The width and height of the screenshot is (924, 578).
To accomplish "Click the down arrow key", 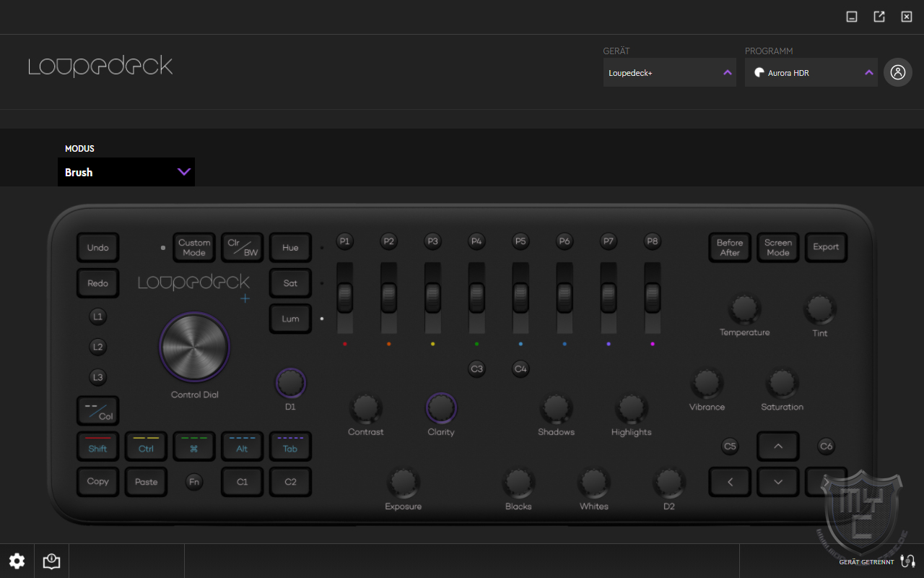I will (x=778, y=482).
